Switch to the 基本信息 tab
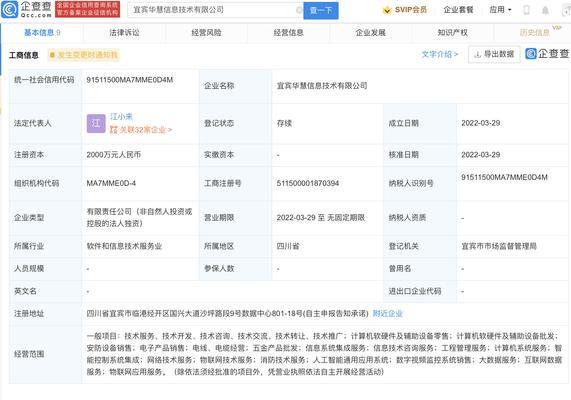571x400 pixels. (42, 33)
